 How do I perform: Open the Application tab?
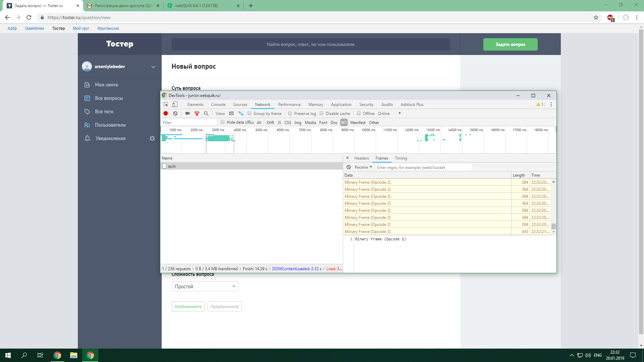341,105
